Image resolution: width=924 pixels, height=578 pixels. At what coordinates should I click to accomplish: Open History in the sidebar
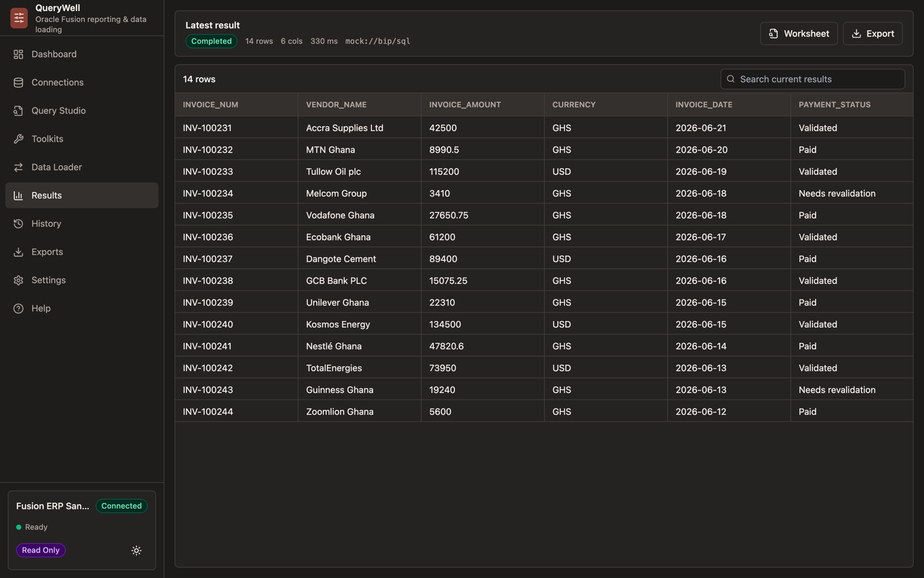click(x=82, y=224)
